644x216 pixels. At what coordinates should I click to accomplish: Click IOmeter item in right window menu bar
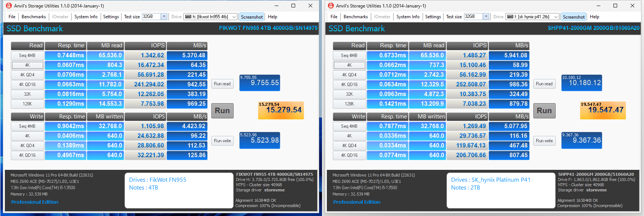click(x=382, y=17)
